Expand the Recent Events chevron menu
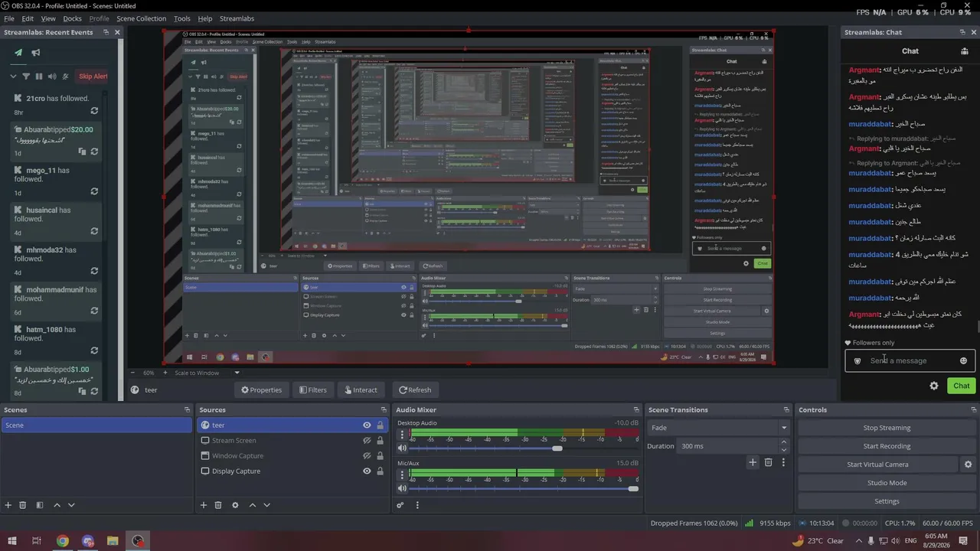 [x=13, y=77]
